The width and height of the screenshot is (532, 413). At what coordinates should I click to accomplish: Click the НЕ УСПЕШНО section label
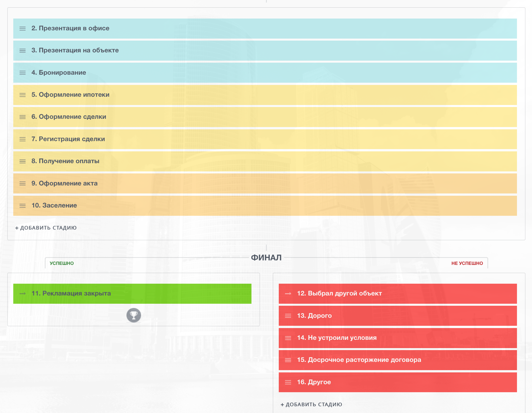click(x=467, y=263)
